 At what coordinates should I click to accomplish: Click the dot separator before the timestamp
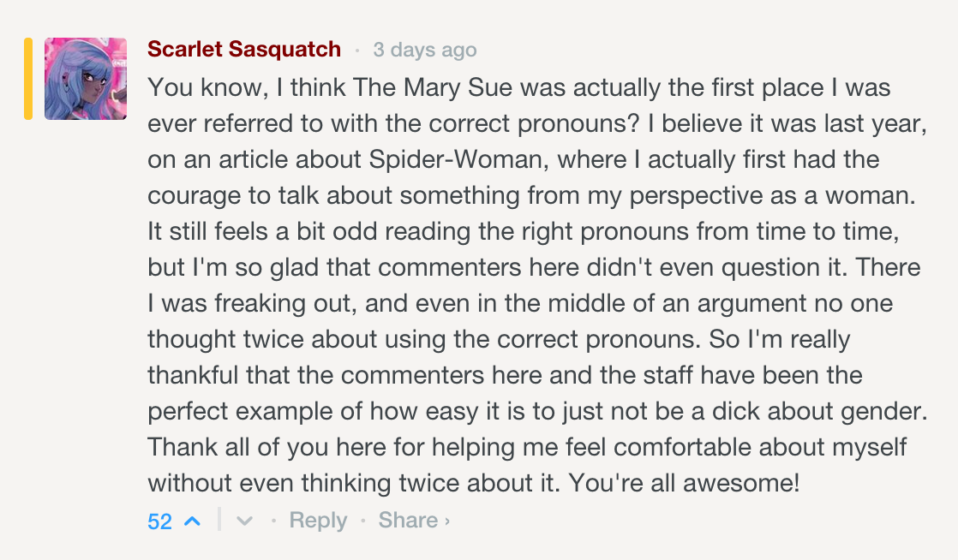[357, 51]
